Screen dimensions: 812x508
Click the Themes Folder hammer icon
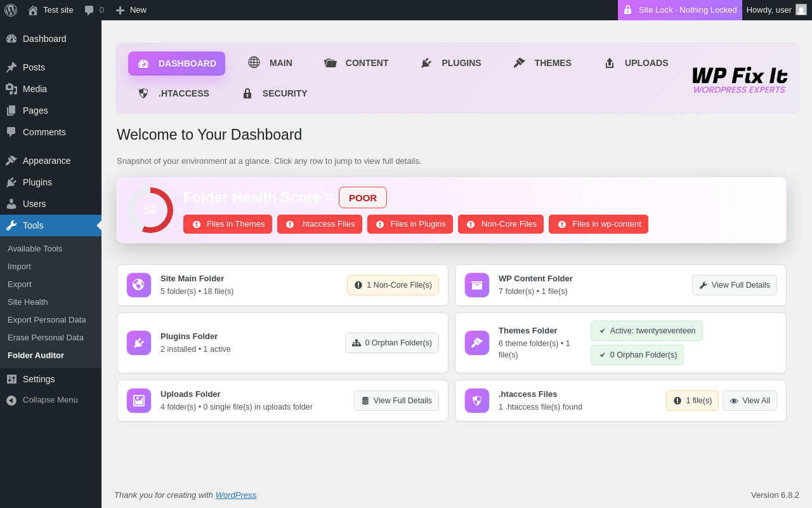click(477, 343)
